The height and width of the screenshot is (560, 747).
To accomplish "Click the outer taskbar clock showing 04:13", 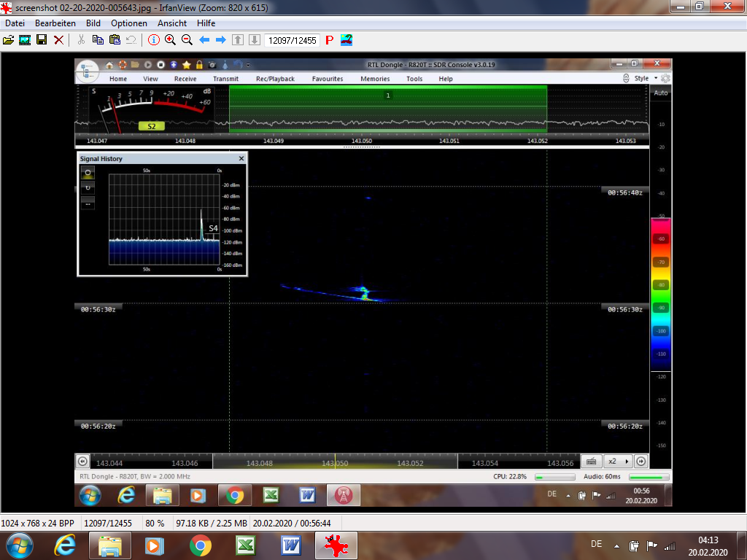I will tap(708, 546).
